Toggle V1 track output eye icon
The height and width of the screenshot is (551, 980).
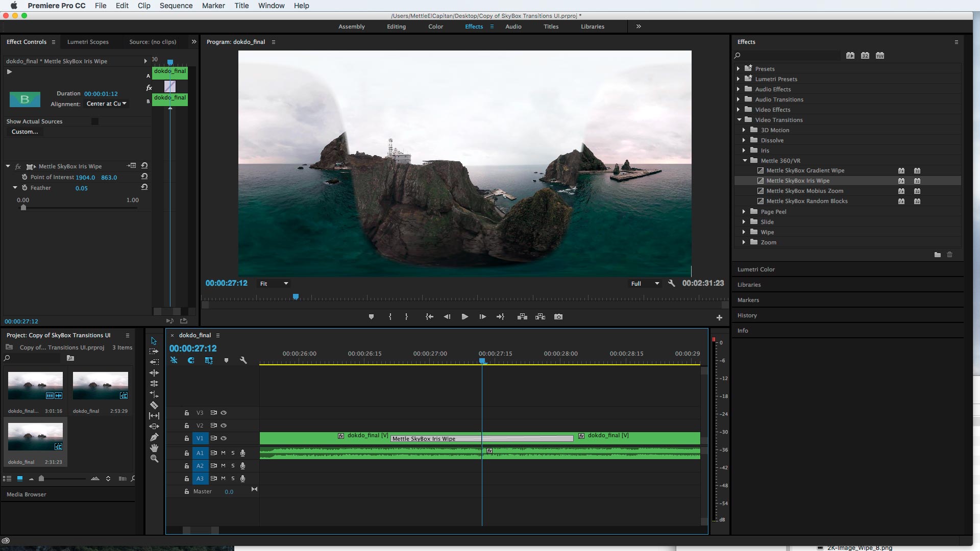(x=224, y=438)
